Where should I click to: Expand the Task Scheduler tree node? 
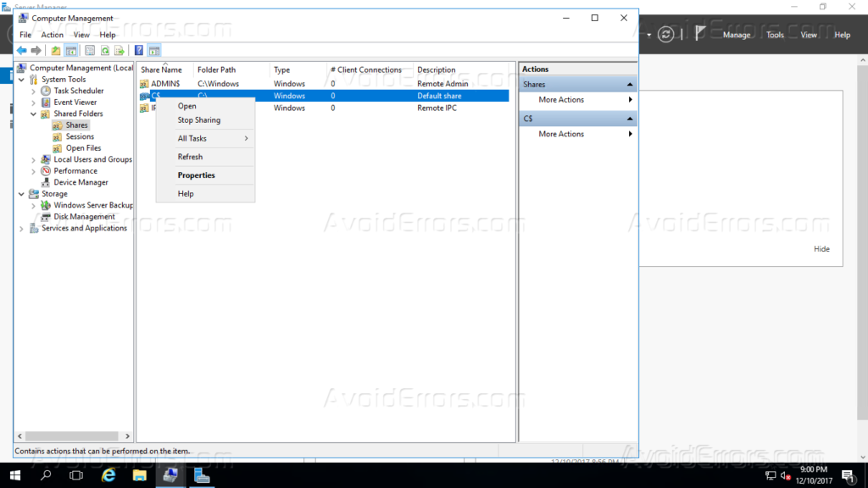click(x=34, y=91)
